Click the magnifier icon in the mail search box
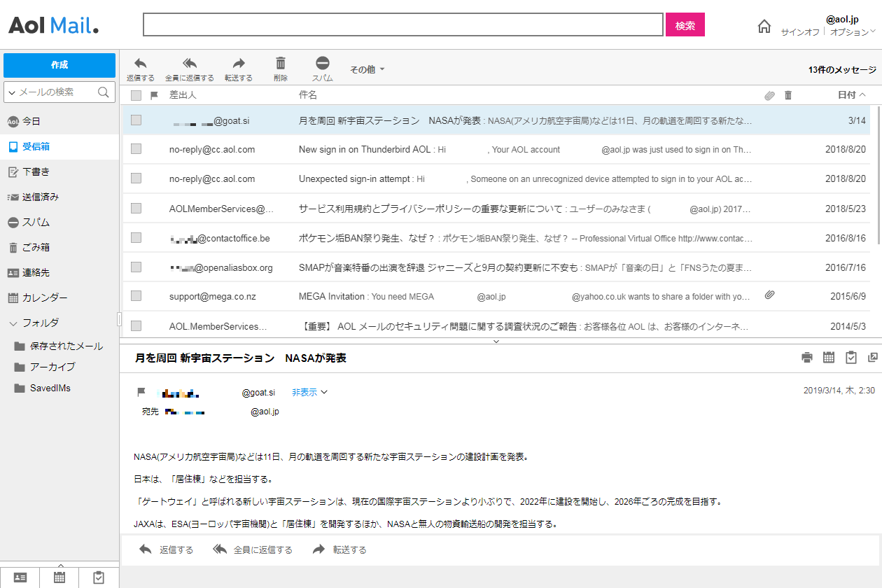 click(103, 92)
